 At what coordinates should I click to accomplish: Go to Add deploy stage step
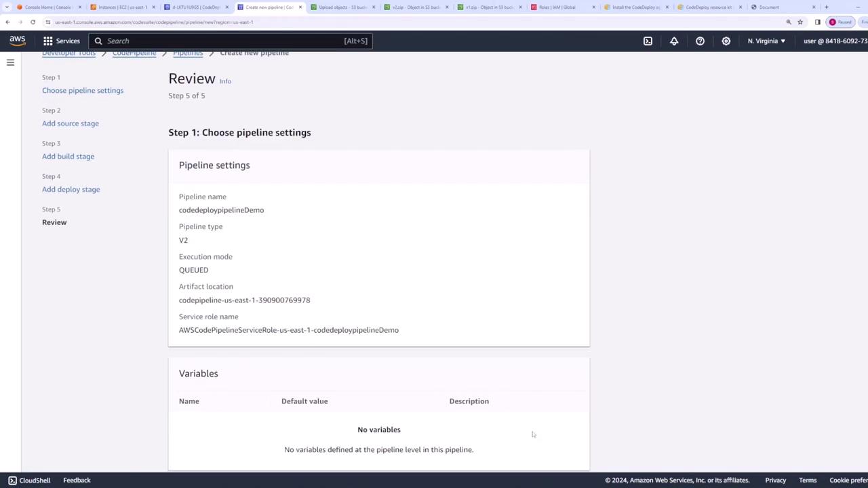click(x=71, y=189)
